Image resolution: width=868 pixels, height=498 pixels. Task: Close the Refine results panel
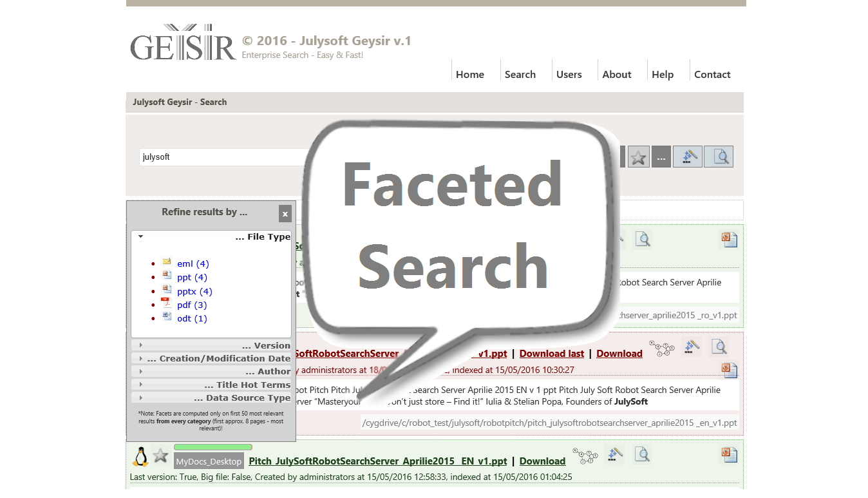(x=285, y=214)
